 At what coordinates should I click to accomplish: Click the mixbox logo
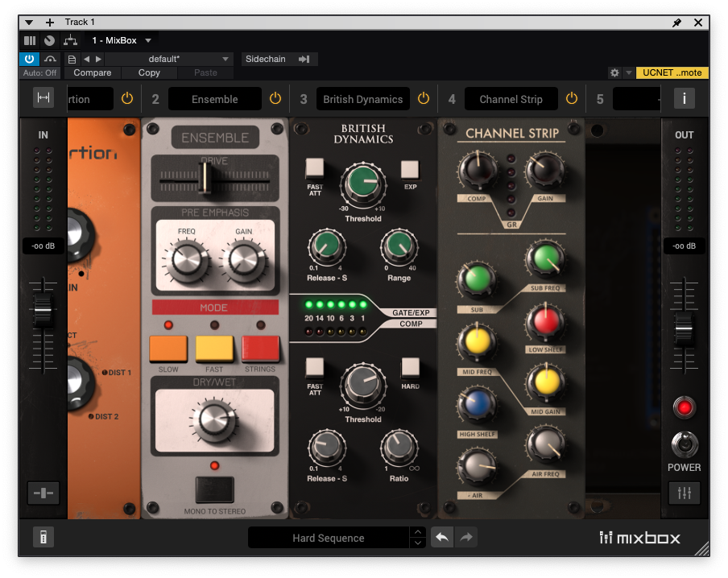639,538
